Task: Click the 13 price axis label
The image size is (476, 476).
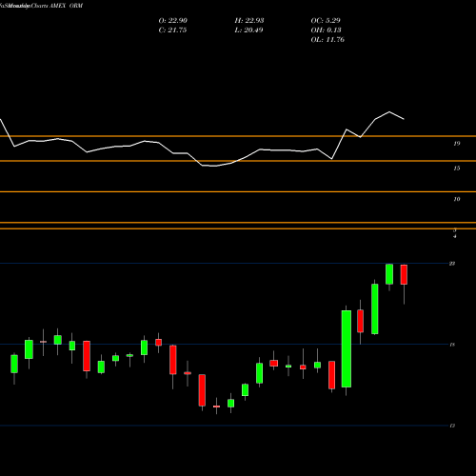Action: pos(452,426)
